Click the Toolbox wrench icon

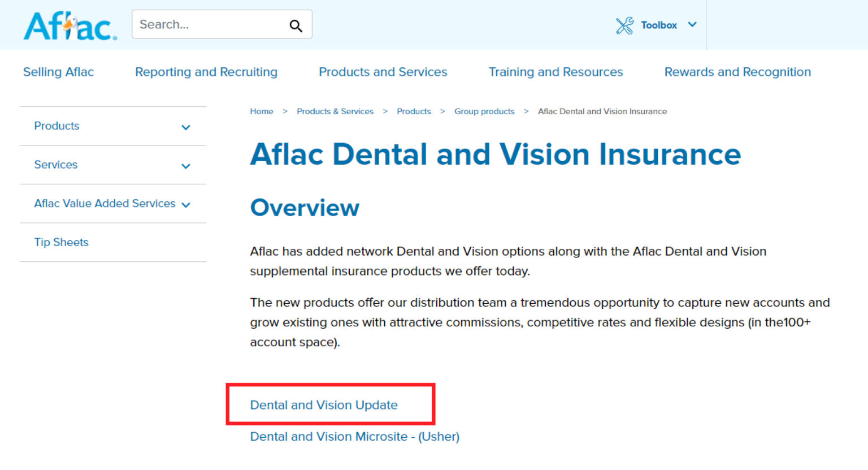[x=624, y=25]
